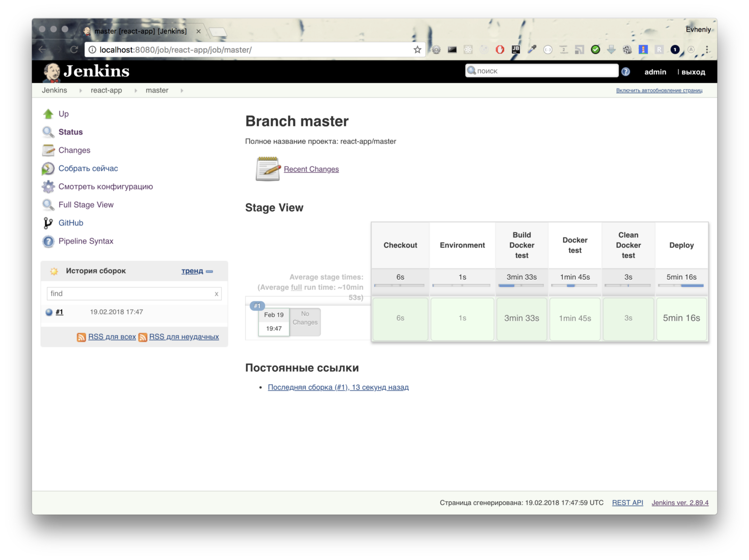Click the Checkout average time progress bar

pos(399,285)
